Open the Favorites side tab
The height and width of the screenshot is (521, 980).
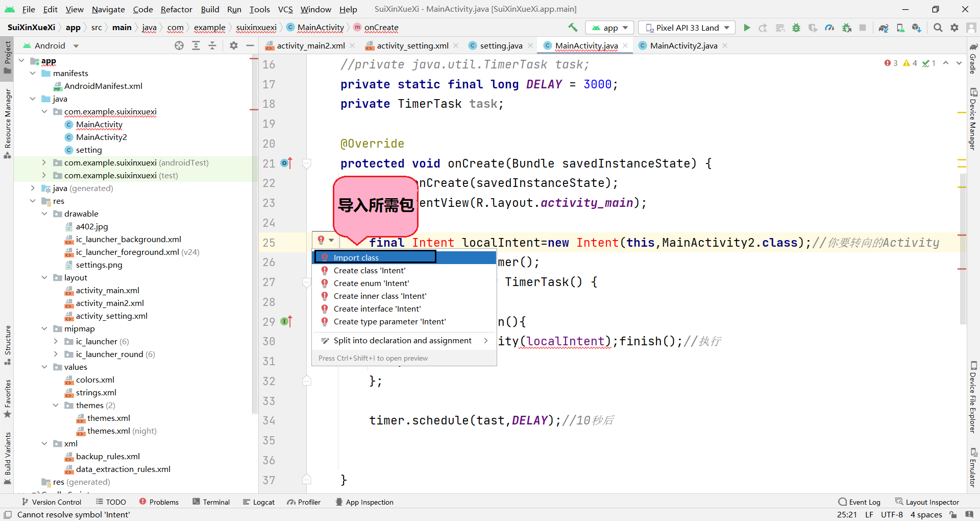pyautogui.click(x=7, y=399)
